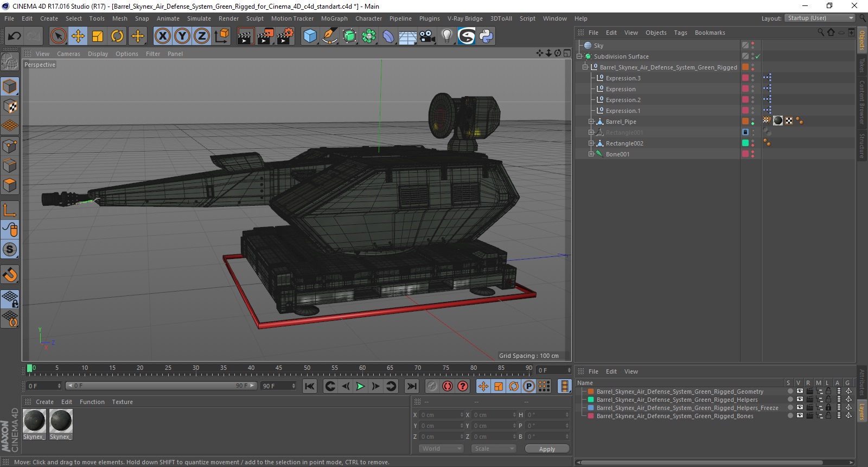
Task: Toggle Y axis lock
Action: [182, 36]
